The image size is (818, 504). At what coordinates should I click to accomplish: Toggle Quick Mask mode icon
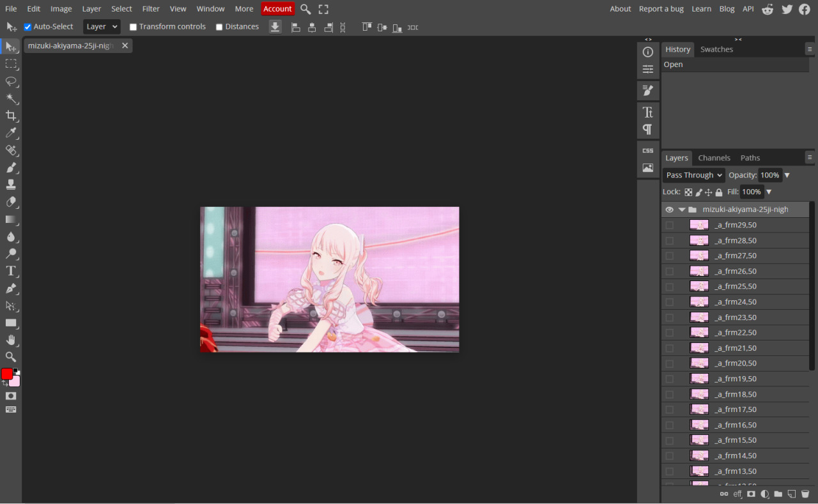(x=11, y=396)
